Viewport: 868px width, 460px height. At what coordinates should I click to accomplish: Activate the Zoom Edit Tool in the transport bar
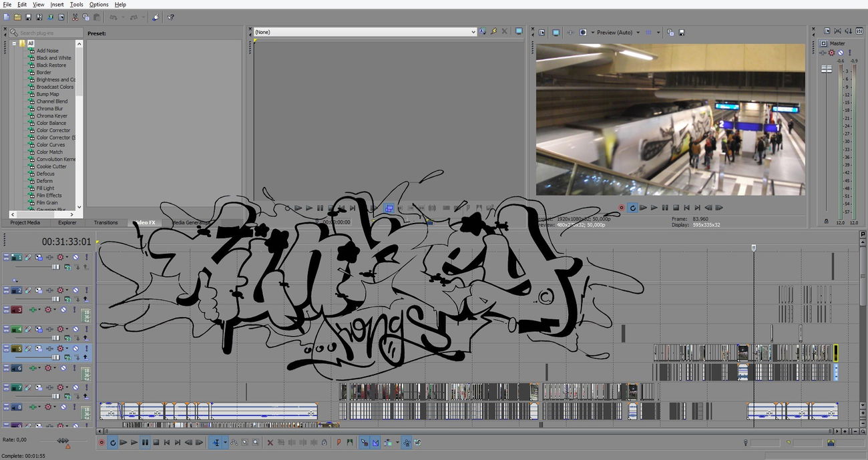(254, 443)
